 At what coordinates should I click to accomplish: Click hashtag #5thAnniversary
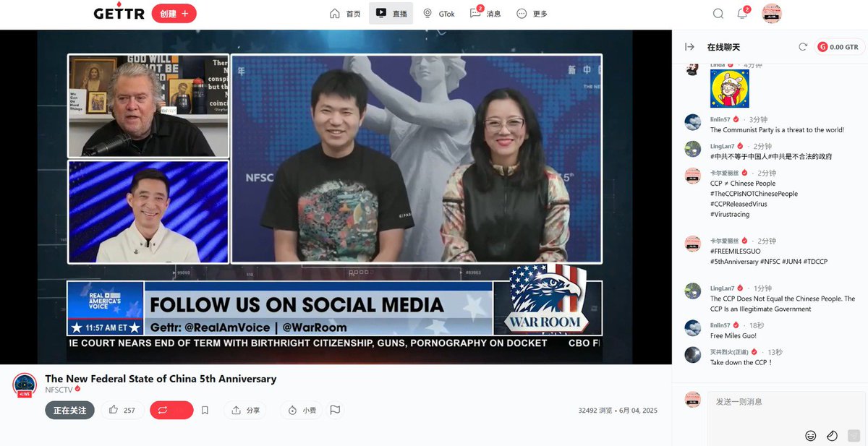(734, 262)
